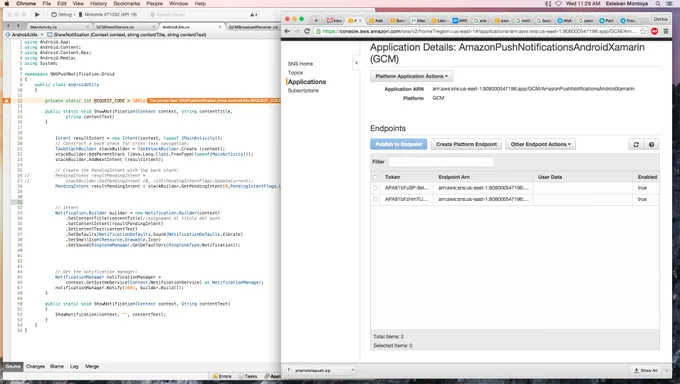
Task: Click the Publish to Endpoint button
Action: pos(399,144)
